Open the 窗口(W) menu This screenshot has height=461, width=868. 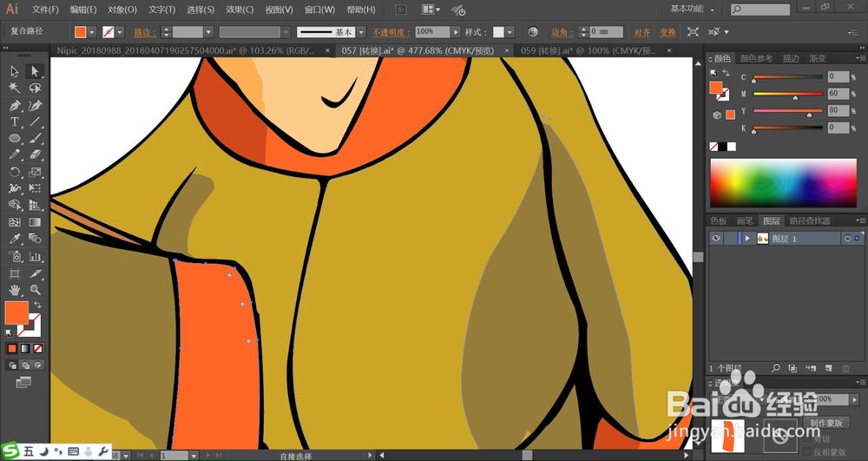coord(320,10)
